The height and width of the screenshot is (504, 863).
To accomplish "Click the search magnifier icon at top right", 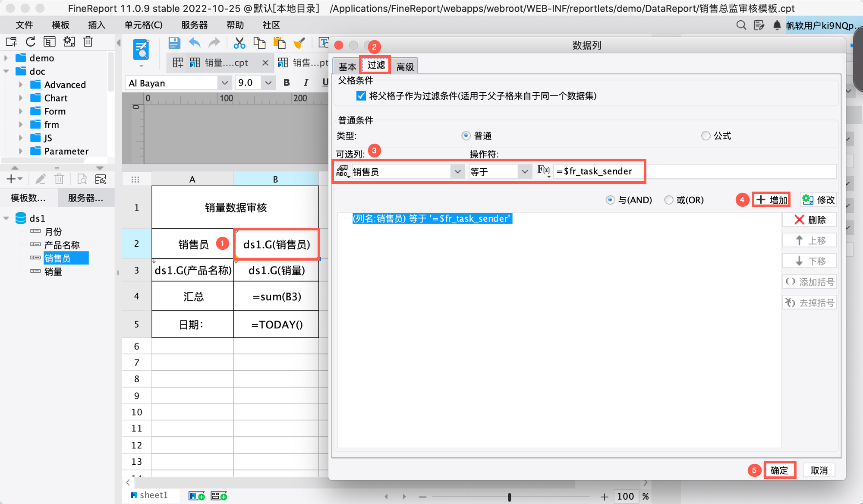I will click(741, 25).
